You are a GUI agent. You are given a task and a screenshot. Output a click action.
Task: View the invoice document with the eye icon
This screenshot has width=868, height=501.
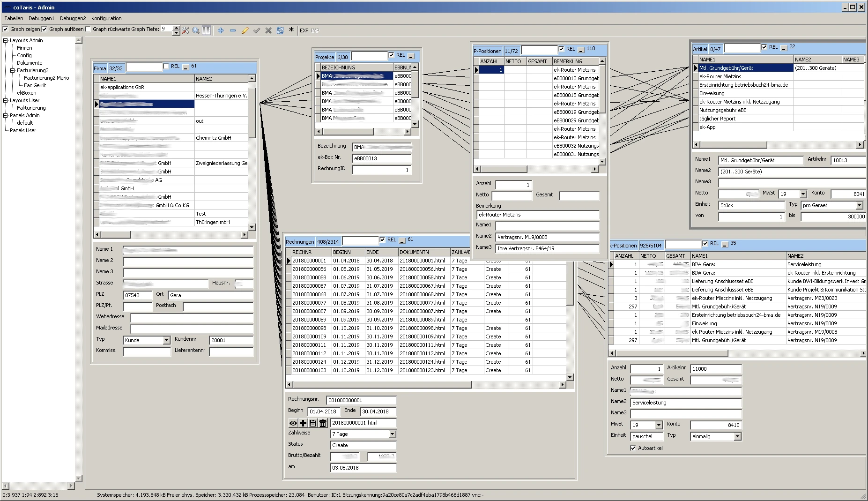point(293,423)
